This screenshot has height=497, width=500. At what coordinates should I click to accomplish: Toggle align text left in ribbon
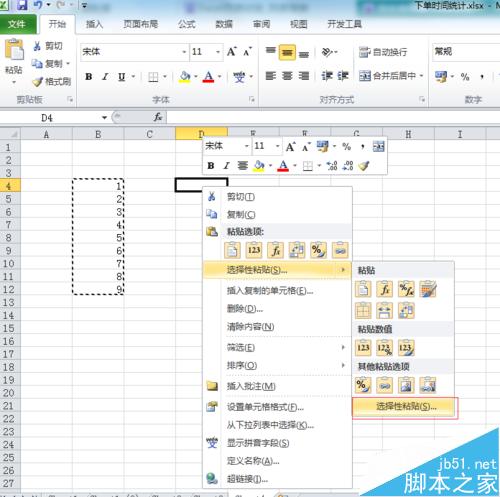tap(271, 76)
